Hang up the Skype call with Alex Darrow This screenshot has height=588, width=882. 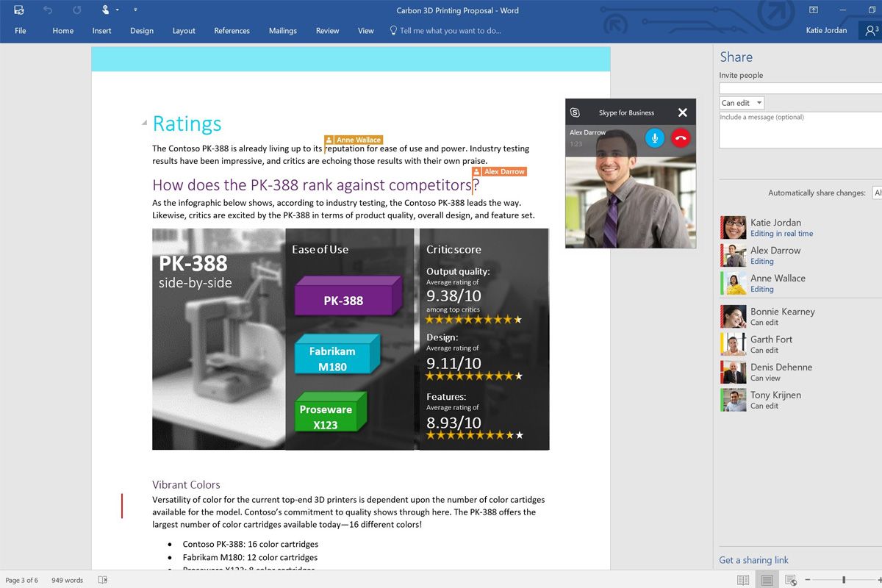coord(681,137)
